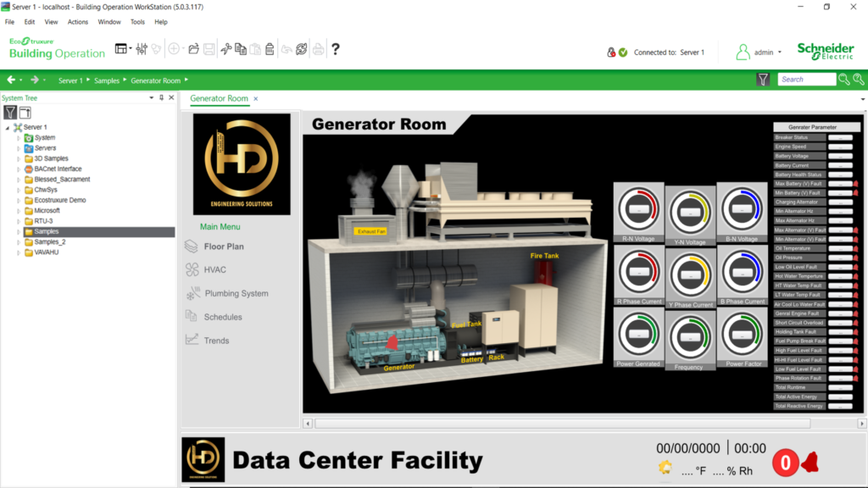Expand the BACnet Interface tree node
The image size is (868, 488).
pyautogui.click(x=19, y=169)
